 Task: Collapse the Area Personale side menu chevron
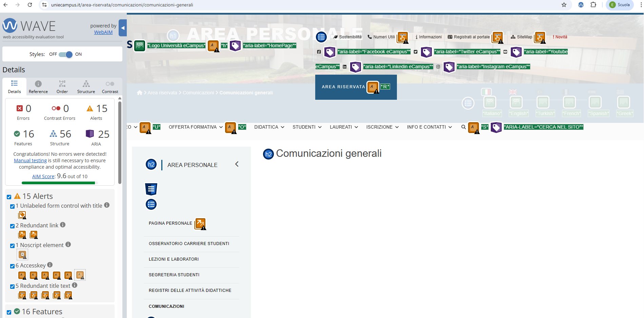[x=237, y=164]
